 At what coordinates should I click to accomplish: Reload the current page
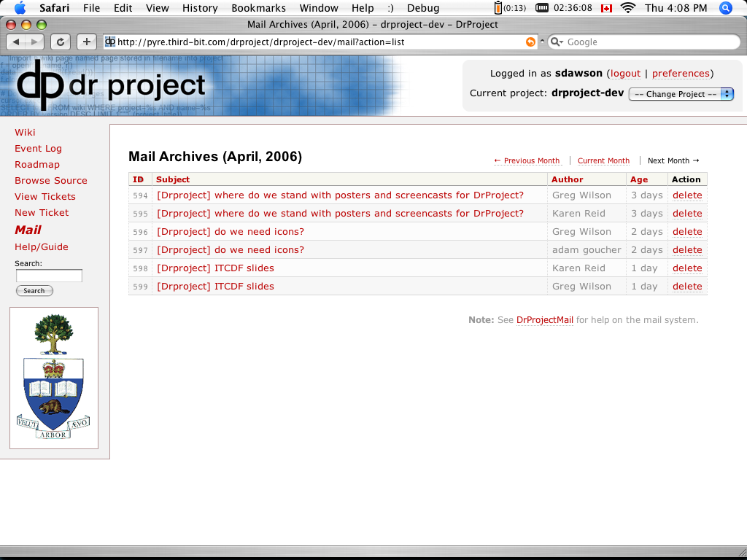(x=61, y=42)
